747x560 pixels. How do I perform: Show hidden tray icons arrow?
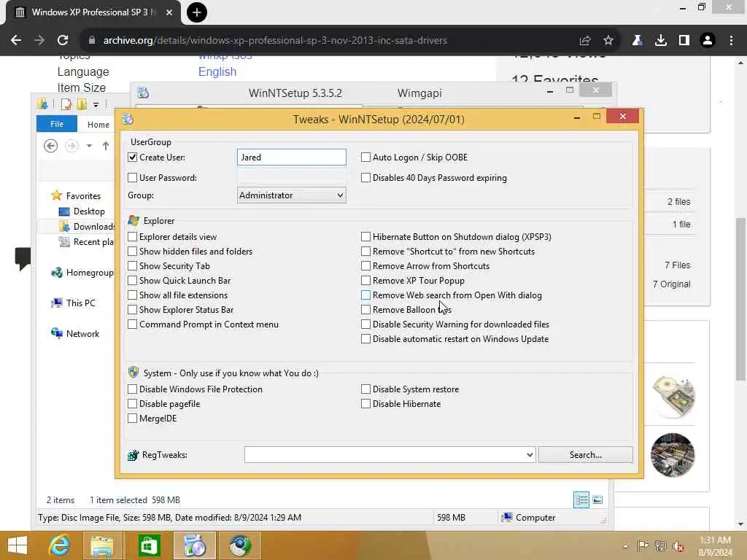coord(625,545)
